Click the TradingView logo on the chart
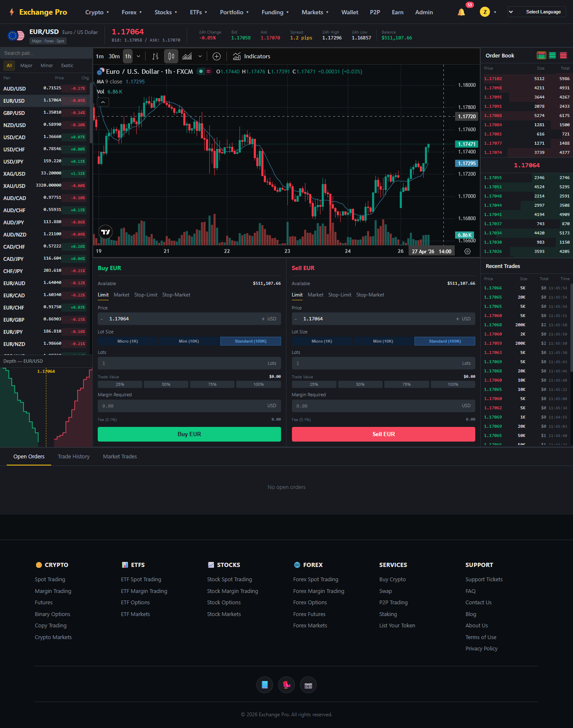 (106, 232)
